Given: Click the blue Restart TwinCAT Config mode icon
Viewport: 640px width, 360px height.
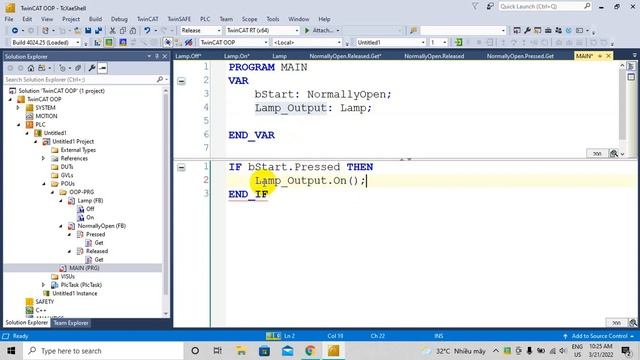Looking at the screenshot, I should point(123,42).
